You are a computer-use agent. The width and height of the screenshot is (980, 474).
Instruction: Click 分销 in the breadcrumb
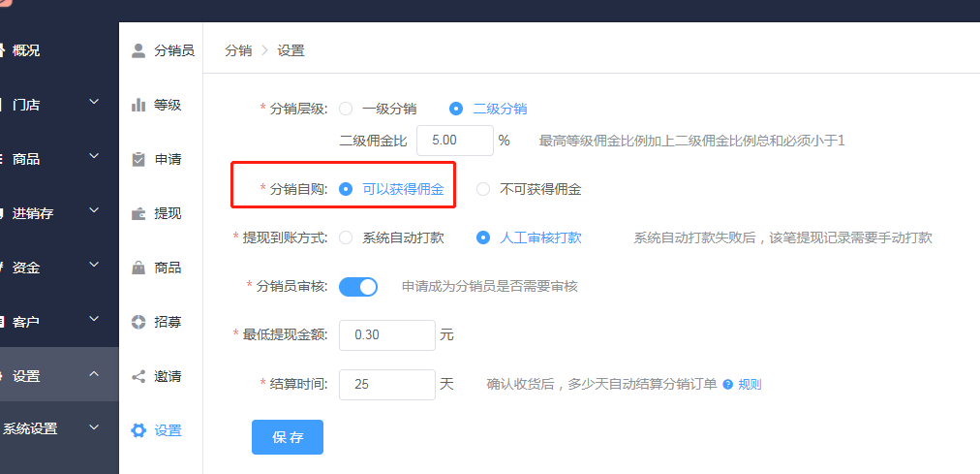coord(238,50)
